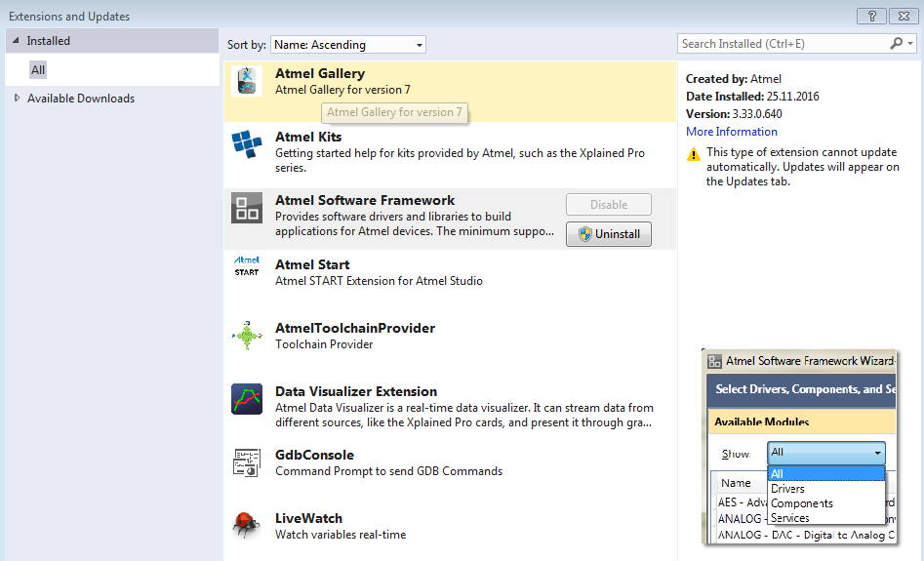
Task: Click the LiveWatch ladybug icon
Action: (246, 525)
